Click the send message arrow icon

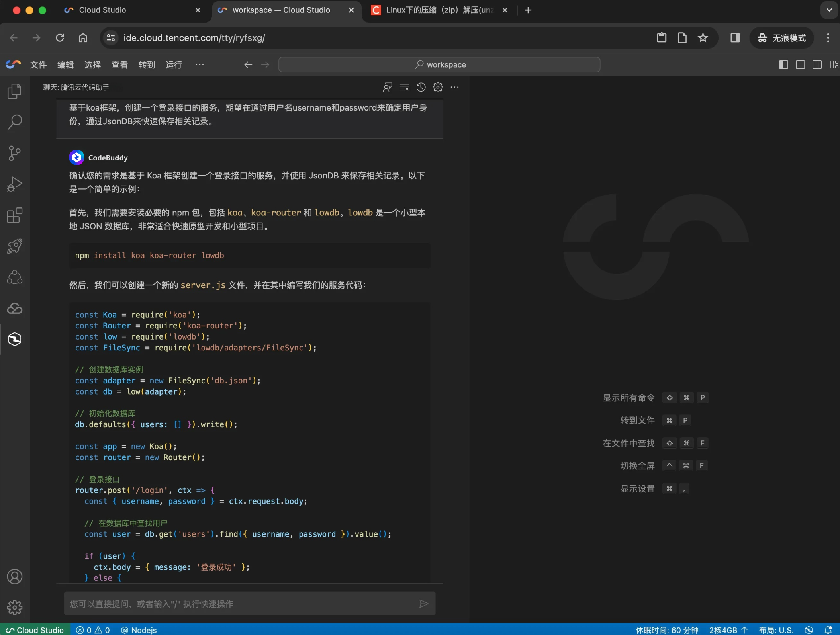(x=423, y=604)
